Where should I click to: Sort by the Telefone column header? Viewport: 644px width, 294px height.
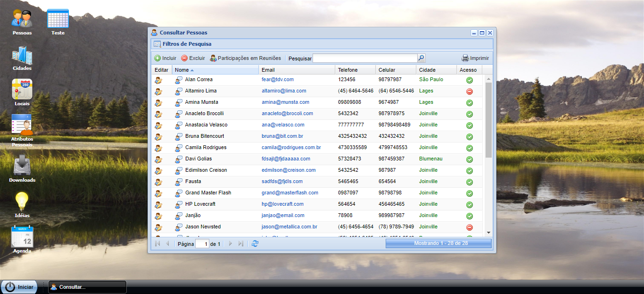[355, 70]
